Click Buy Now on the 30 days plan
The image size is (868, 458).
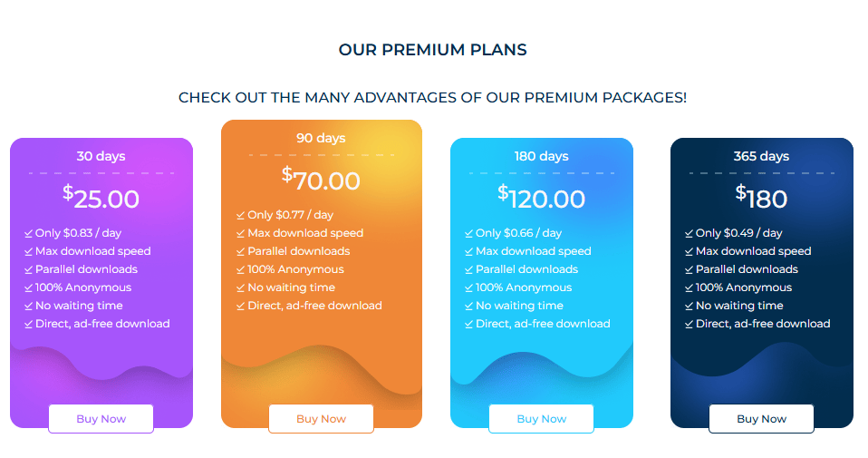point(101,419)
